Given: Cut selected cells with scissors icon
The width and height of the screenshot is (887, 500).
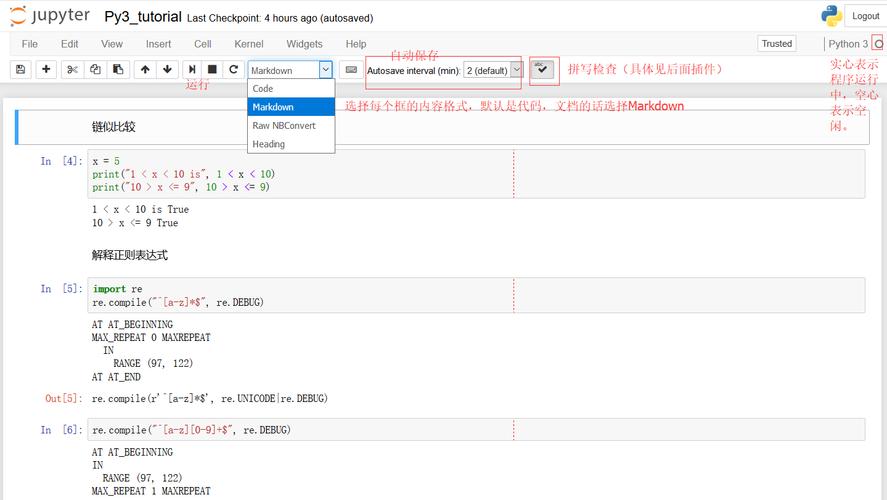Looking at the screenshot, I should 72,70.
